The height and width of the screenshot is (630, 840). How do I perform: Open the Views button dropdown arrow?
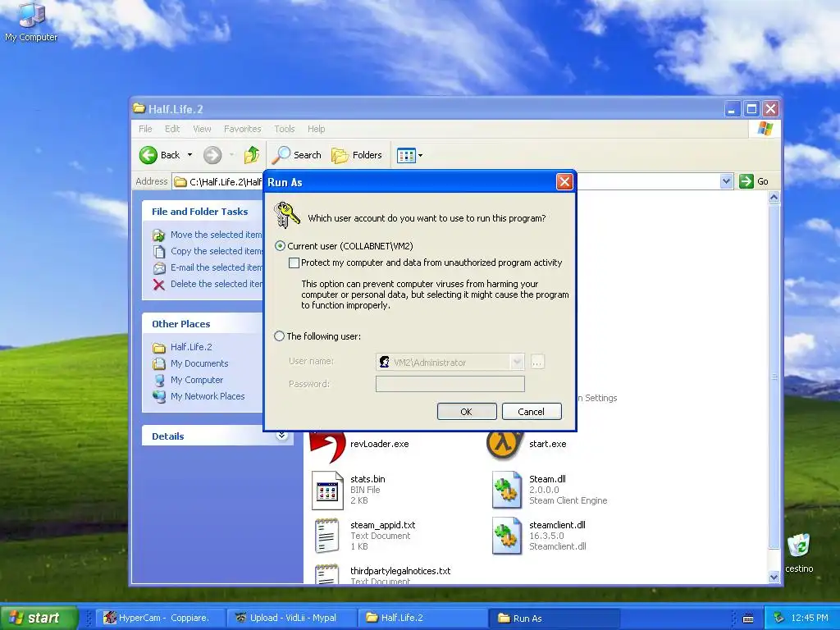pos(421,155)
